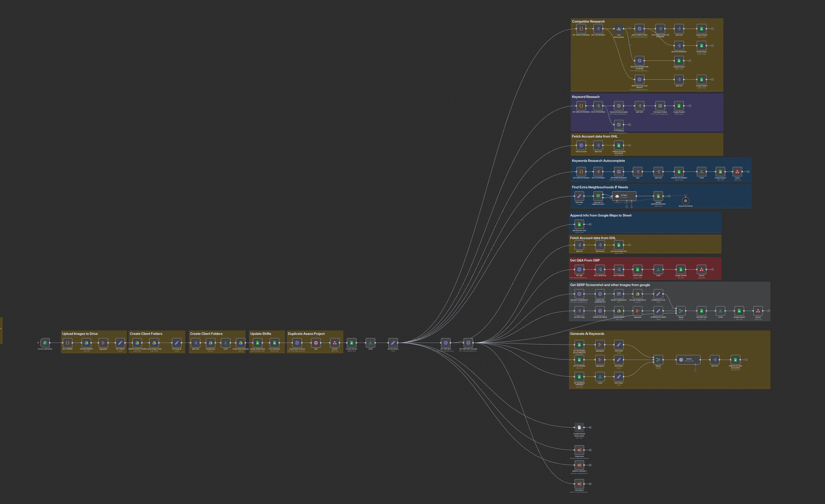Click the deactivated Google Sheets6 node
825x504 pixels.
click(x=579, y=427)
